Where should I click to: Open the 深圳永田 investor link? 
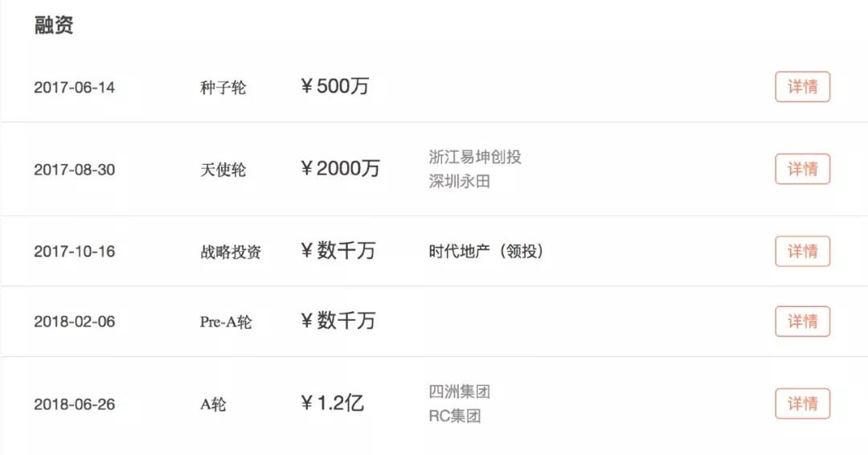click(459, 182)
